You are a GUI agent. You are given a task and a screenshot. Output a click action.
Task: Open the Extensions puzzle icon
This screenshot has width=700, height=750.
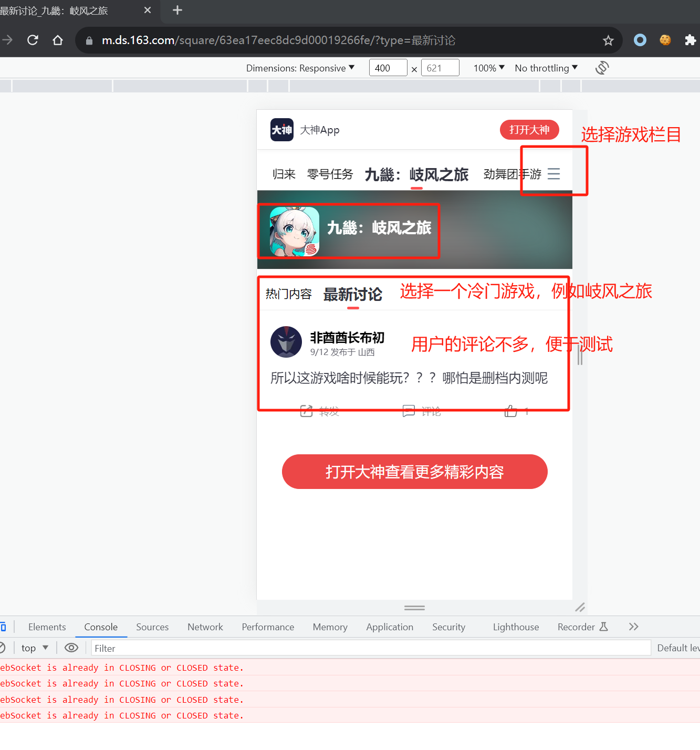(691, 40)
